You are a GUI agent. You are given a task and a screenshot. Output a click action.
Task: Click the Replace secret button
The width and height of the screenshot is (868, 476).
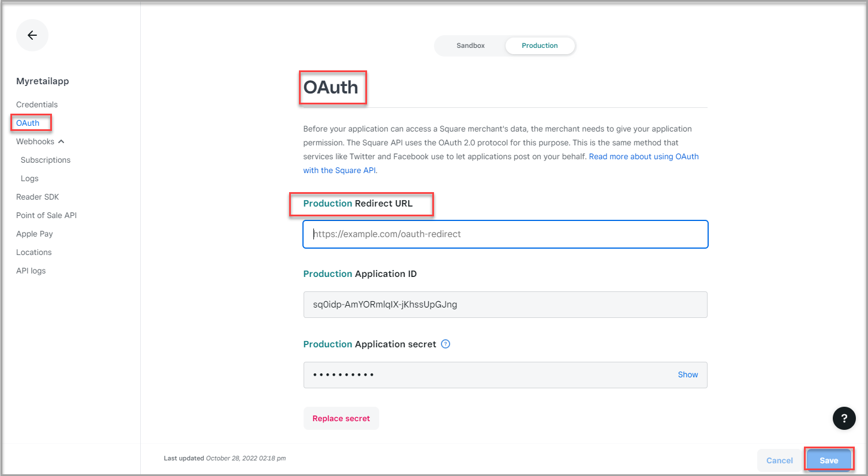341,418
